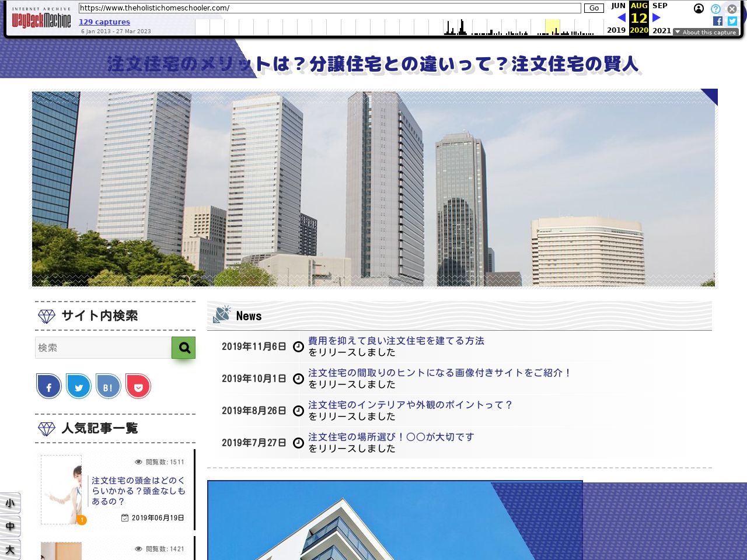Set font size to large (大)
The height and width of the screenshot is (560, 747).
click(10, 549)
